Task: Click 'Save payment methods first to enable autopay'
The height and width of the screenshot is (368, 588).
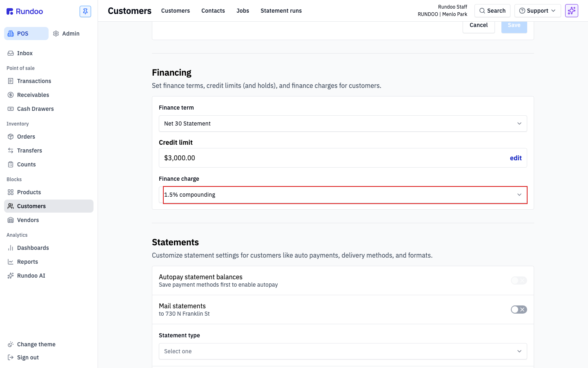Action: 218,285
